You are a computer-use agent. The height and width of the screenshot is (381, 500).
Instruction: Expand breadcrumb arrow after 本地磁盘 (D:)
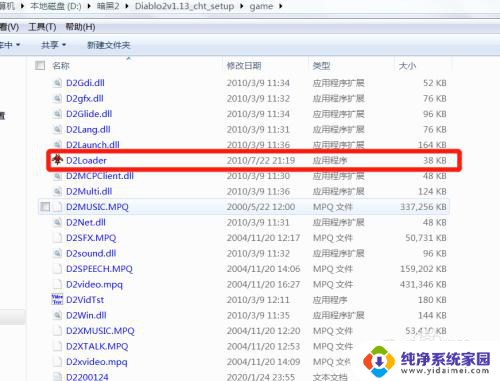point(89,6)
